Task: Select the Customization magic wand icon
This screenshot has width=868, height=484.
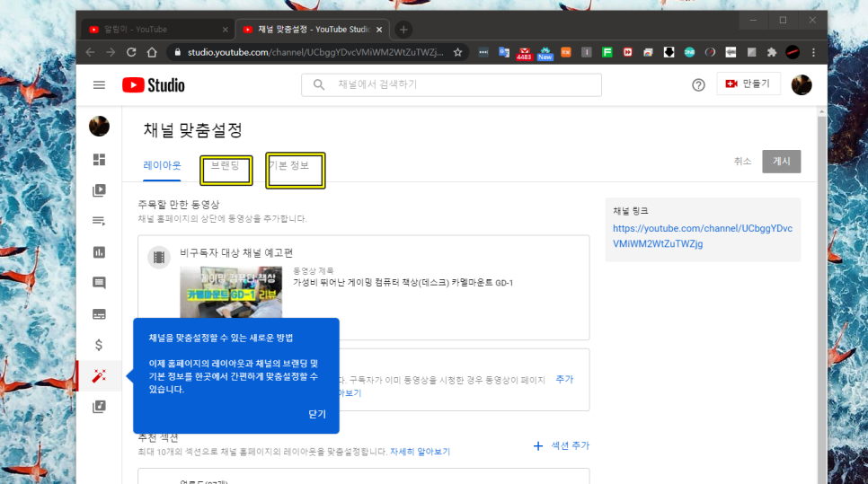Action: click(99, 376)
